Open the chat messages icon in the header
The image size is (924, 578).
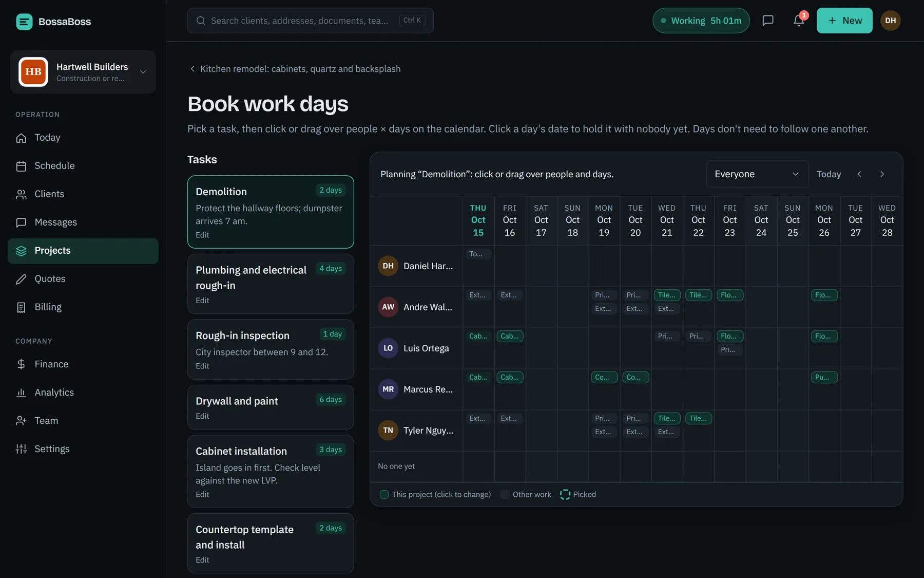tap(768, 21)
